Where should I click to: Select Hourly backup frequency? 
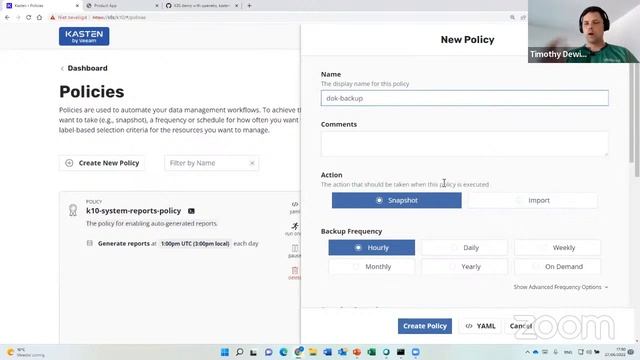pos(371,247)
